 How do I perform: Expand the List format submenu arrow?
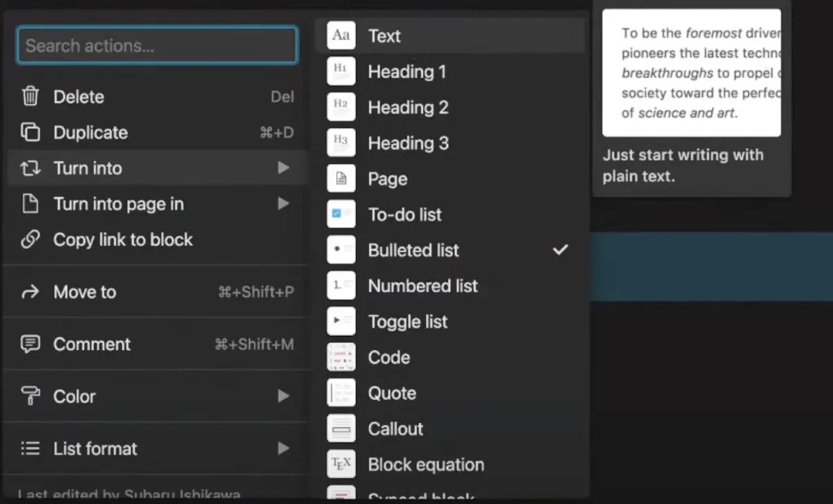pos(283,448)
